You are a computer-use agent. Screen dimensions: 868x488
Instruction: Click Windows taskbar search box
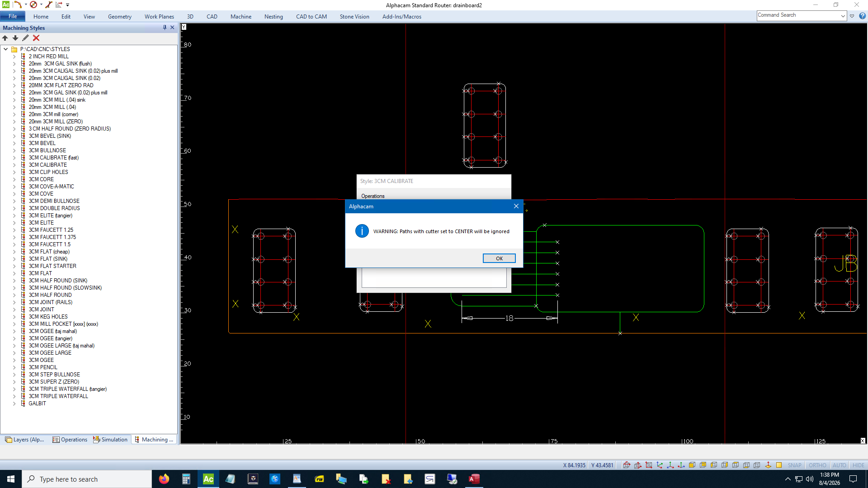click(87, 479)
